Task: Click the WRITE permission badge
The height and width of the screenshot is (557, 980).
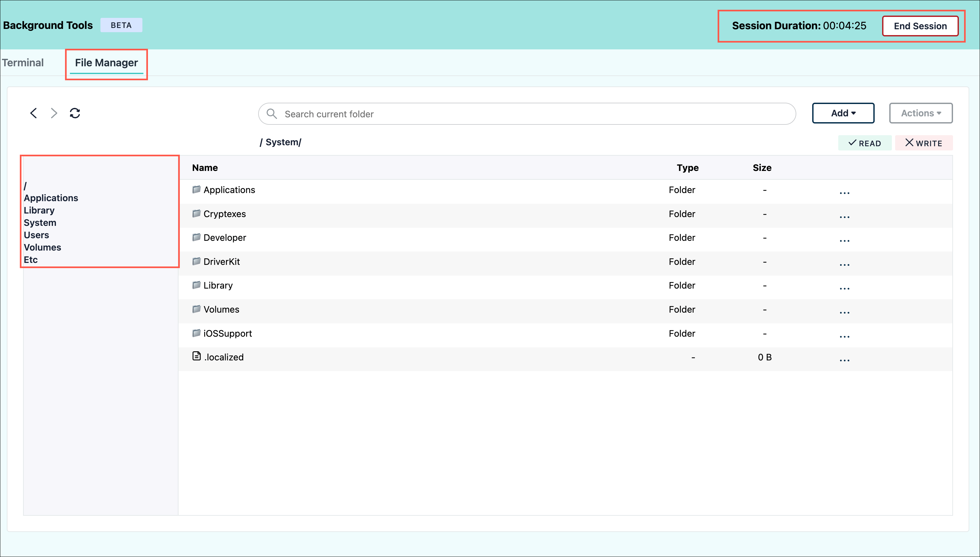Action: tap(923, 143)
